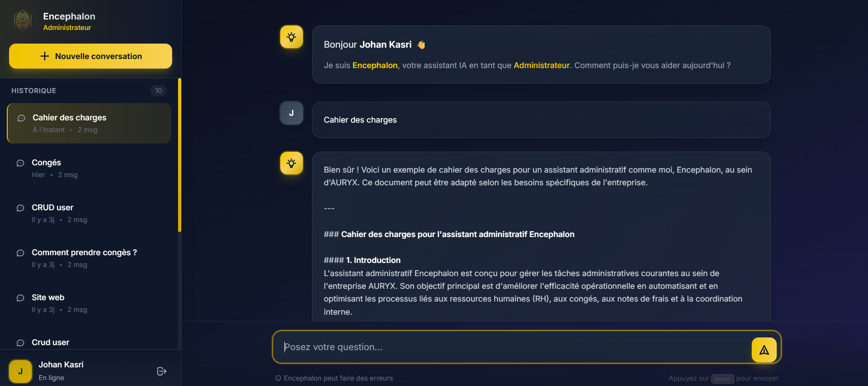Click the Encephalon brain logo icon

click(22, 20)
